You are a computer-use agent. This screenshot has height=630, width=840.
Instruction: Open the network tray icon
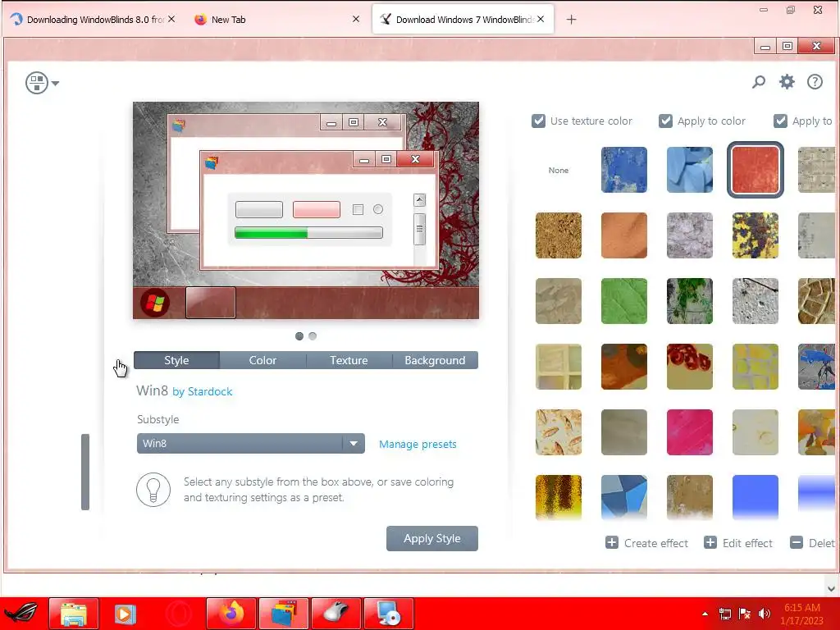tap(725, 614)
